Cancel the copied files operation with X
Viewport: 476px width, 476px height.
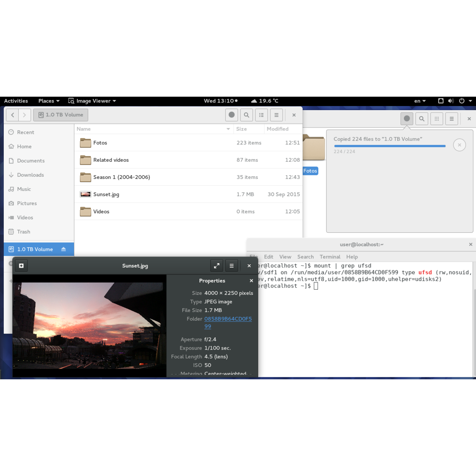tap(459, 145)
